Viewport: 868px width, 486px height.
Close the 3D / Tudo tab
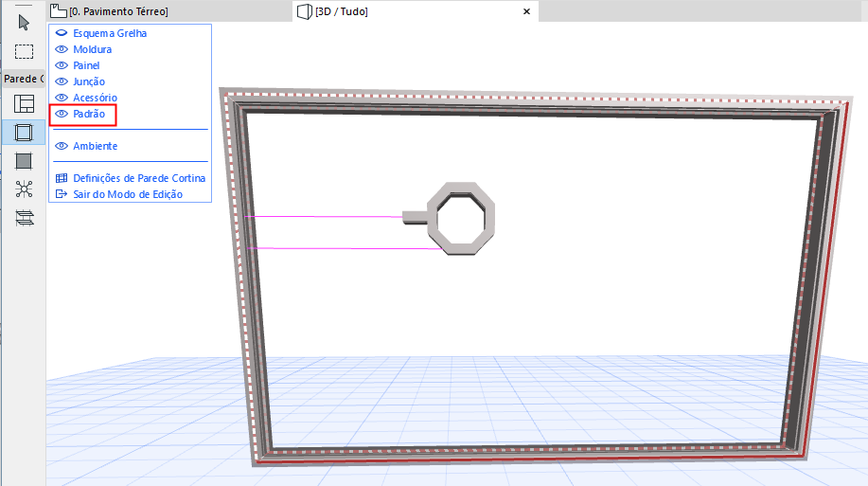pos(526,11)
